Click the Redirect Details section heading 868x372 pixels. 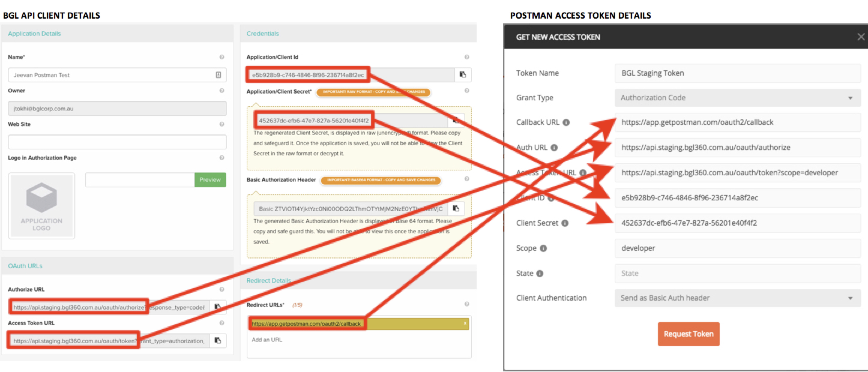269,281
